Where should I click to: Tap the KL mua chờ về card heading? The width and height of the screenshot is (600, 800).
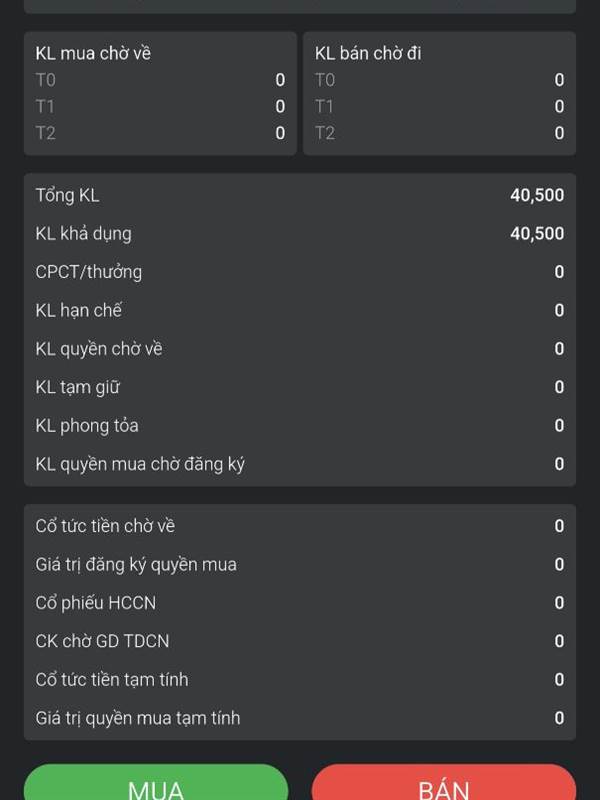(x=93, y=54)
